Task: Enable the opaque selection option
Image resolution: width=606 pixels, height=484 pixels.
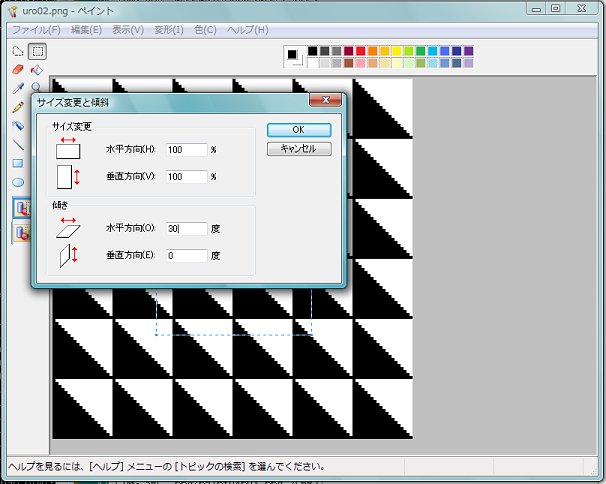Action: tap(21, 208)
